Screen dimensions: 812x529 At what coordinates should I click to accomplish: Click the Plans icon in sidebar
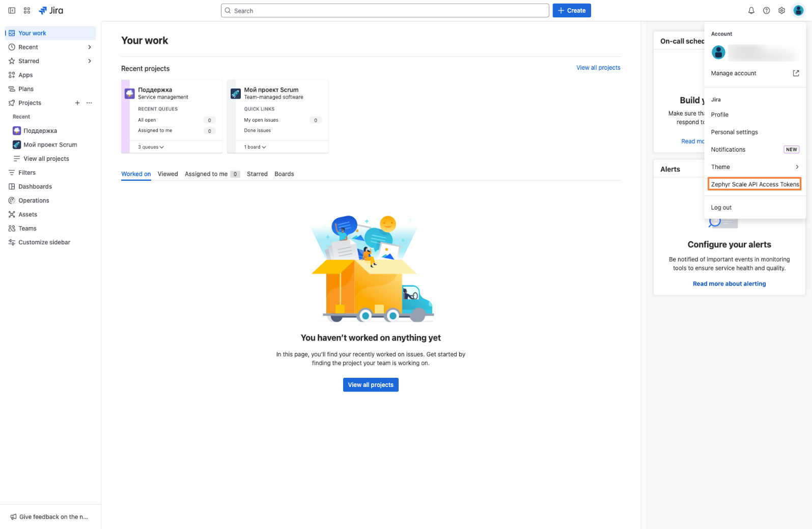point(12,89)
